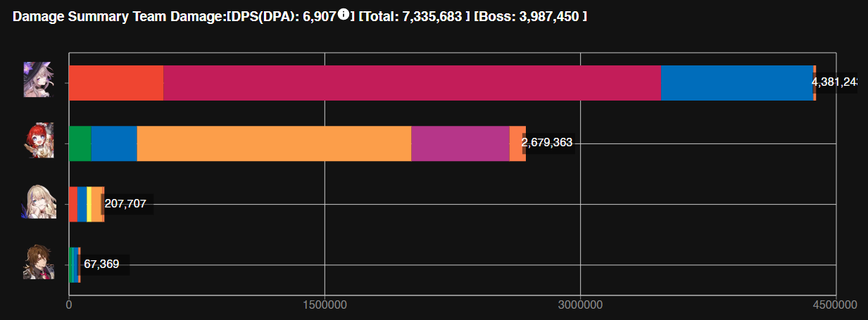868x320 pixels.
Task: Click the light orange segment of third bar
Action: [96, 204]
